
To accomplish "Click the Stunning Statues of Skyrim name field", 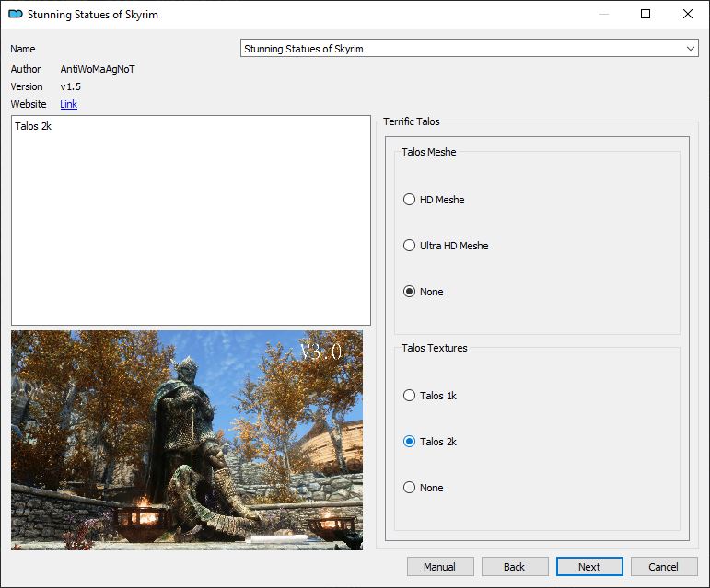I will [469, 49].
